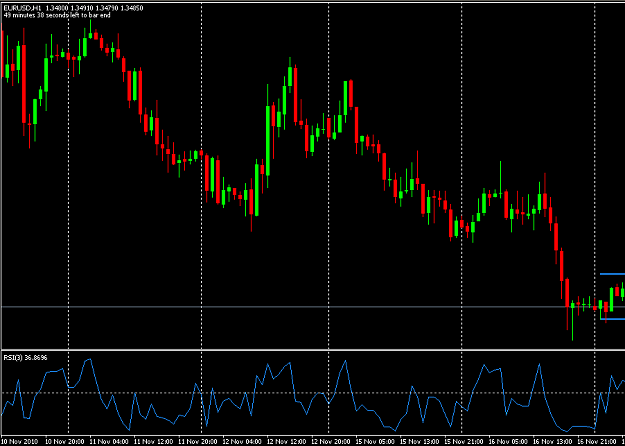The height and width of the screenshot is (446, 625).
Task: Click the '16 Nov 05:00' time axis label
Action: point(508,442)
